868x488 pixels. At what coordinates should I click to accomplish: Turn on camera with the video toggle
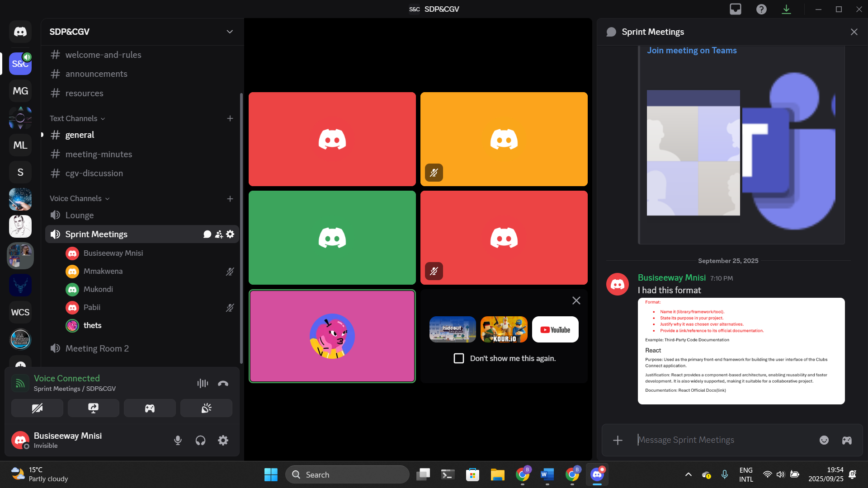point(37,408)
